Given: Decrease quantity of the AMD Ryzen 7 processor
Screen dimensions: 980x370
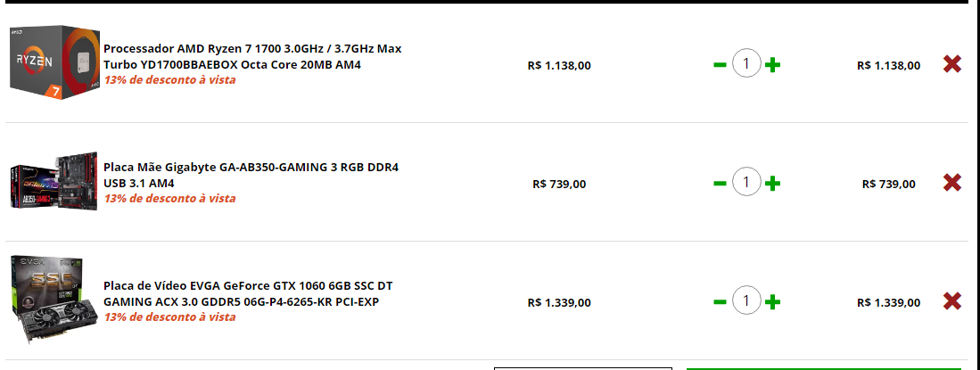Looking at the screenshot, I should click(x=720, y=64).
